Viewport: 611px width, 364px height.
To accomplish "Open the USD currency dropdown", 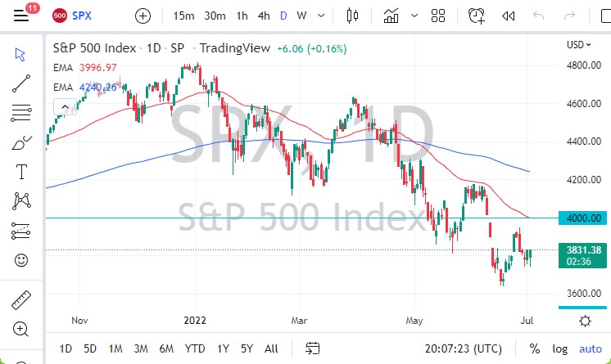I will pyautogui.click(x=578, y=45).
